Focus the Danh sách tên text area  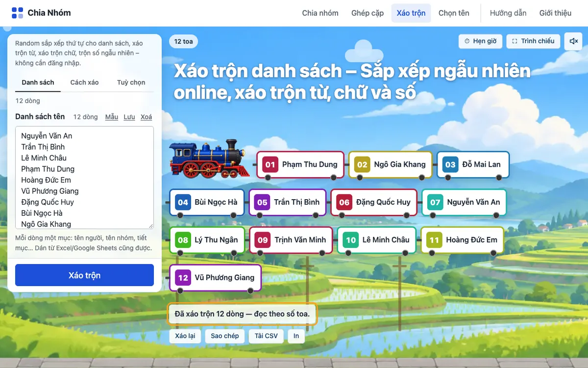click(x=84, y=178)
